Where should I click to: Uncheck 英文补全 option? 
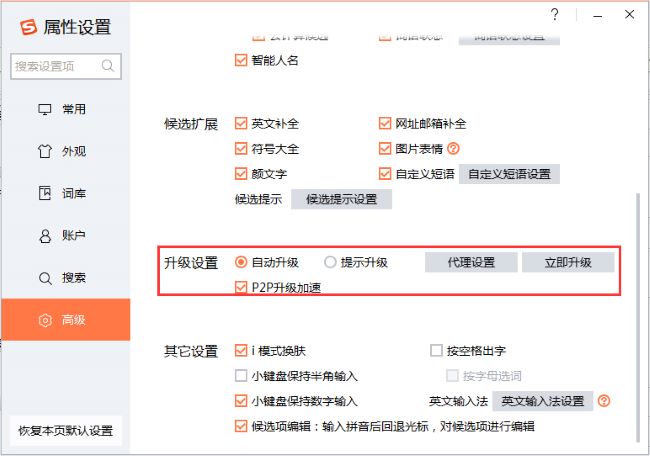click(x=241, y=123)
